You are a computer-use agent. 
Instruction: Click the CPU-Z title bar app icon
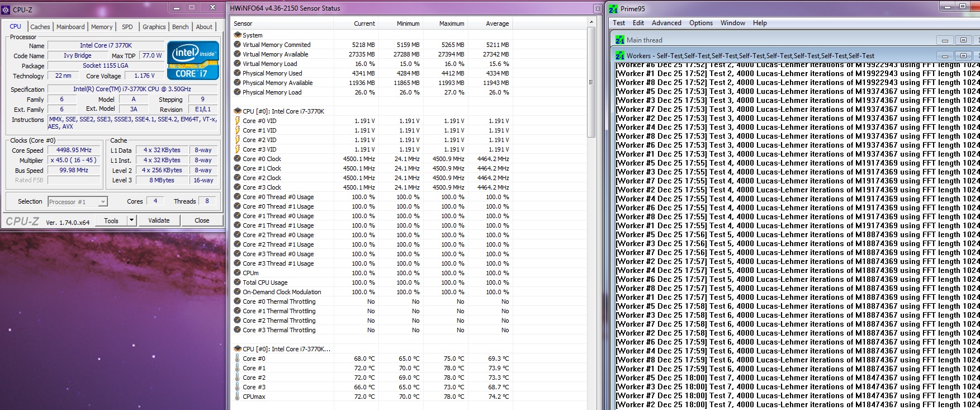pyautogui.click(x=6, y=10)
